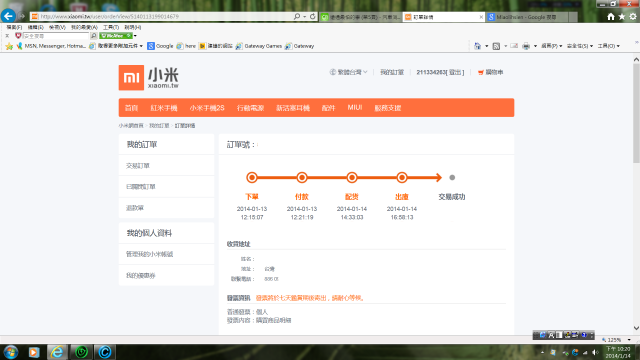Open the 服務支援 nav item
Image resolution: width=640 pixels, height=360 pixels.
pos(388,108)
